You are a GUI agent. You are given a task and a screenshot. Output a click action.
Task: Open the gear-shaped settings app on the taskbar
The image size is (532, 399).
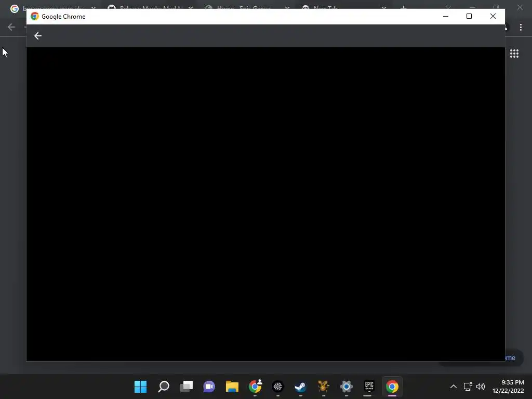[347, 387]
